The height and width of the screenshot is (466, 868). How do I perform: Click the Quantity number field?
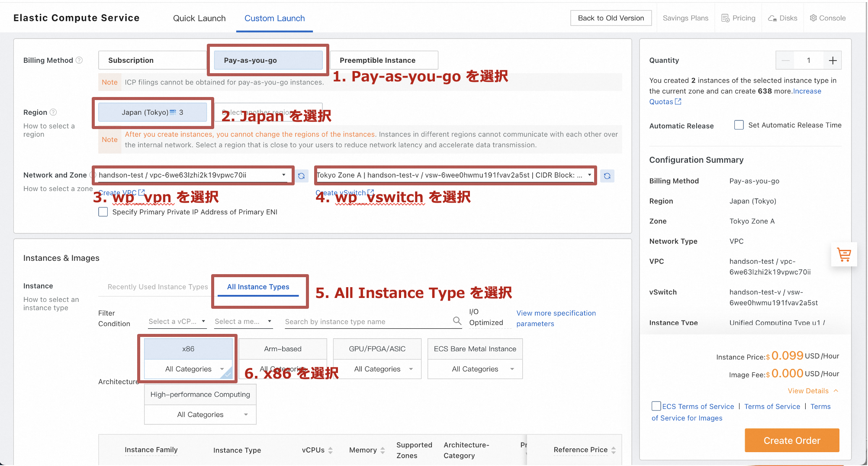(808, 61)
